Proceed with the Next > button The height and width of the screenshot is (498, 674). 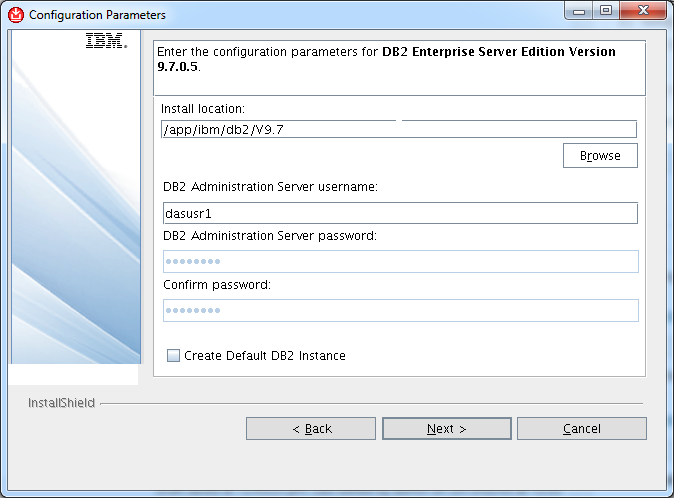pyautogui.click(x=447, y=428)
